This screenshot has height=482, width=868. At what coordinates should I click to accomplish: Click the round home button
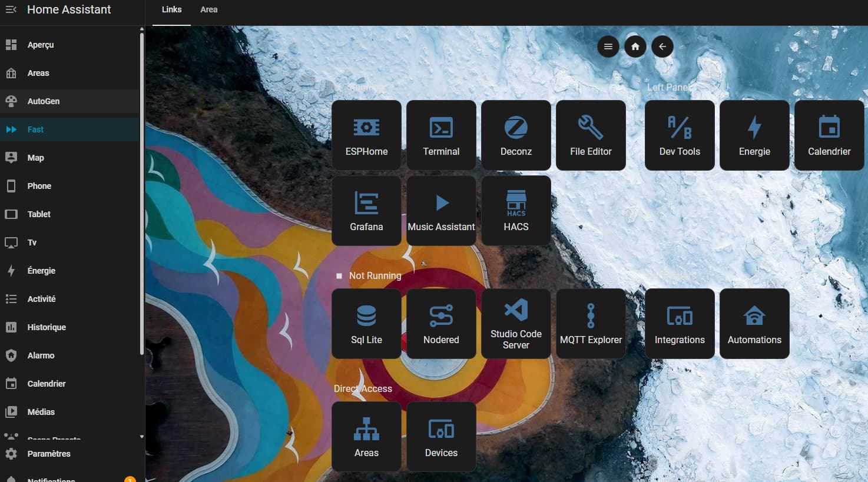tap(635, 46)
